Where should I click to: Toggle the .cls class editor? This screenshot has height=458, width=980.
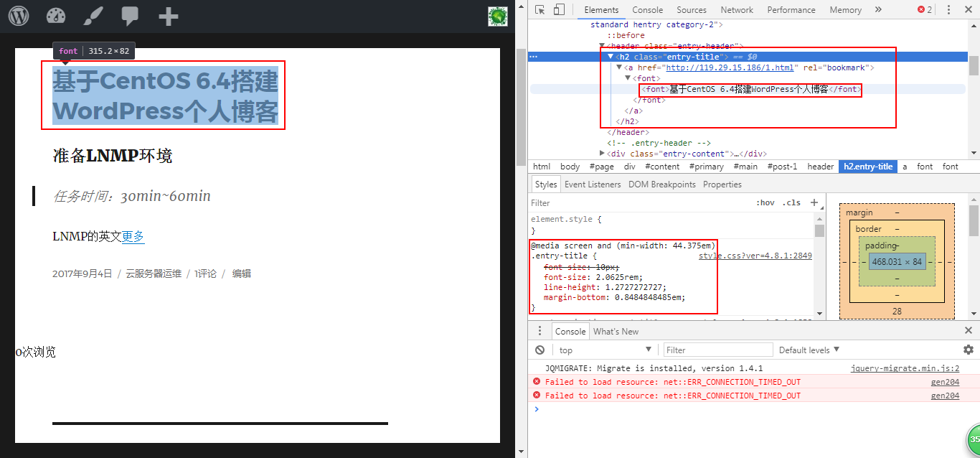[791, 203]
